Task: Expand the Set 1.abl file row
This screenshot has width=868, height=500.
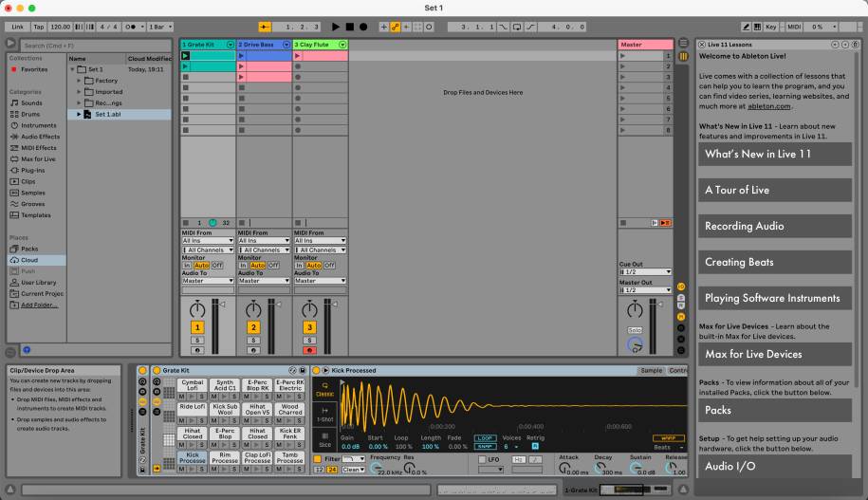Action: [x=79, y=114]
